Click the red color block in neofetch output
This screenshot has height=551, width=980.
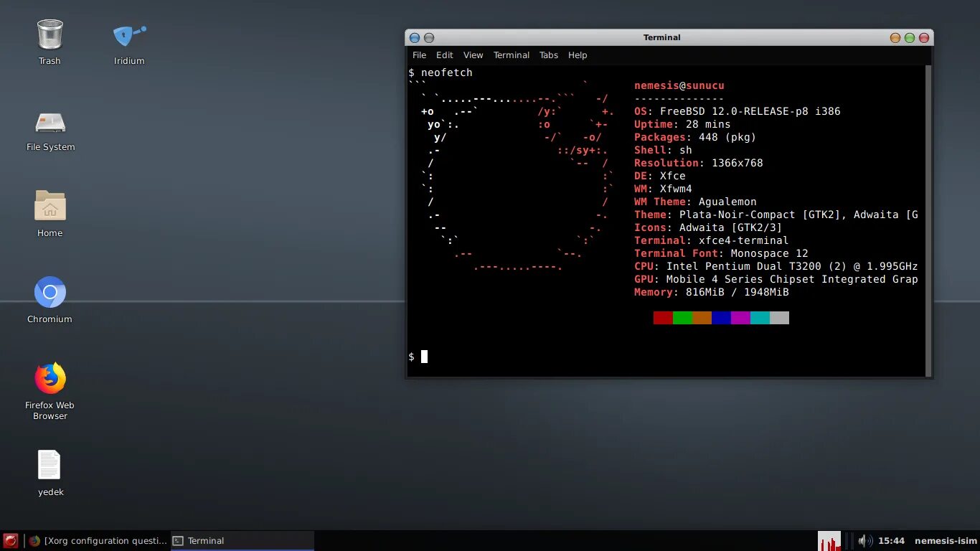pyautogui.click(x=663, y=318)
